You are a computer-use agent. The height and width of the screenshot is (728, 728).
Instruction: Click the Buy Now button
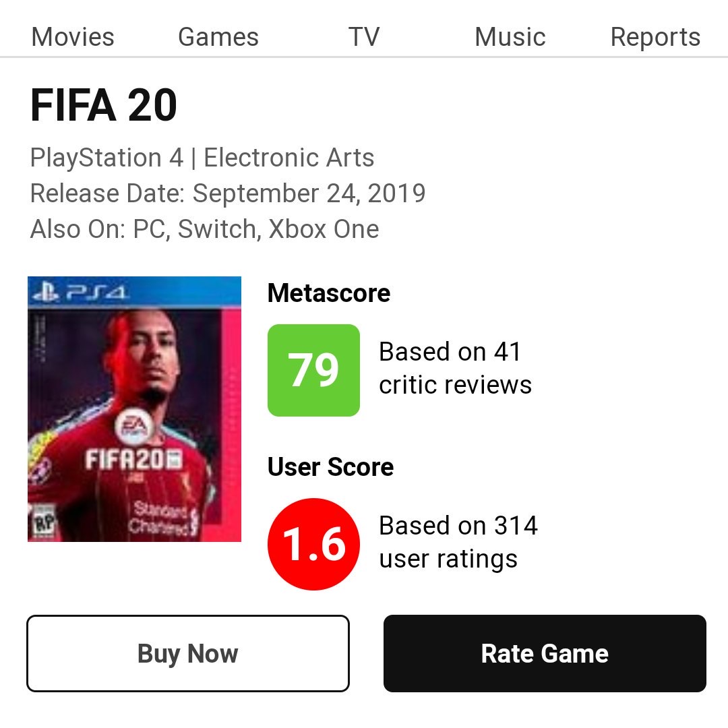pyautogui.click(x=188, y=654)
